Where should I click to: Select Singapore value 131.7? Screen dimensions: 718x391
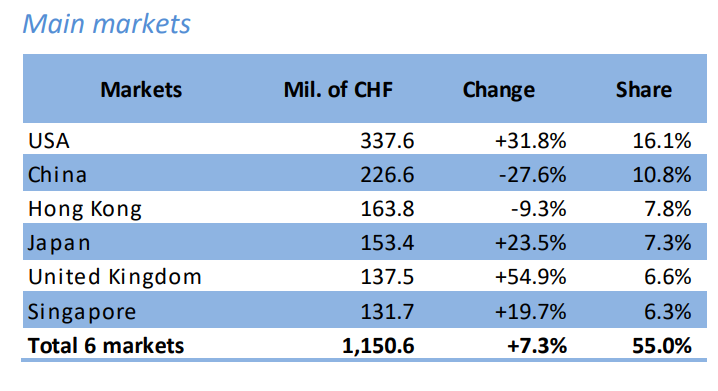[387, 312]
